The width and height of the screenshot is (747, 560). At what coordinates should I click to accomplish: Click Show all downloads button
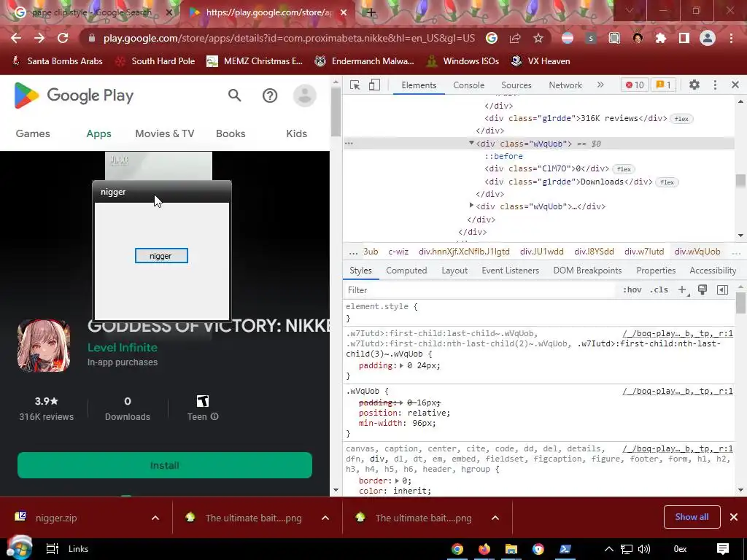click(692, 517)
